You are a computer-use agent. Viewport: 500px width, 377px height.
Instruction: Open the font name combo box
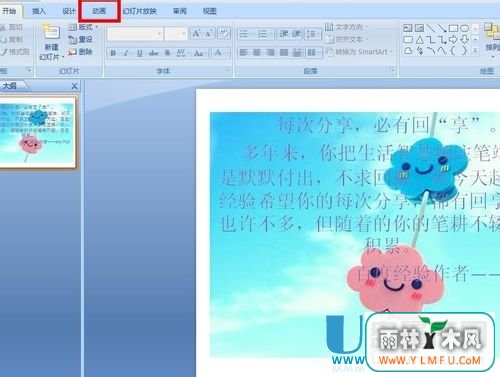point(135,34)
